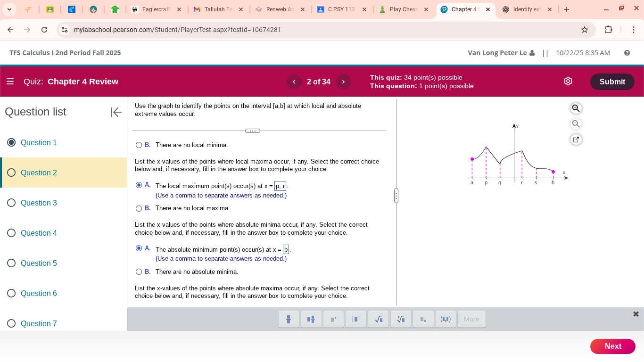Screen dimensions: 644x362
Task: Insert a square root symbol
Action: pyautogui.click(x=378, y=319)
